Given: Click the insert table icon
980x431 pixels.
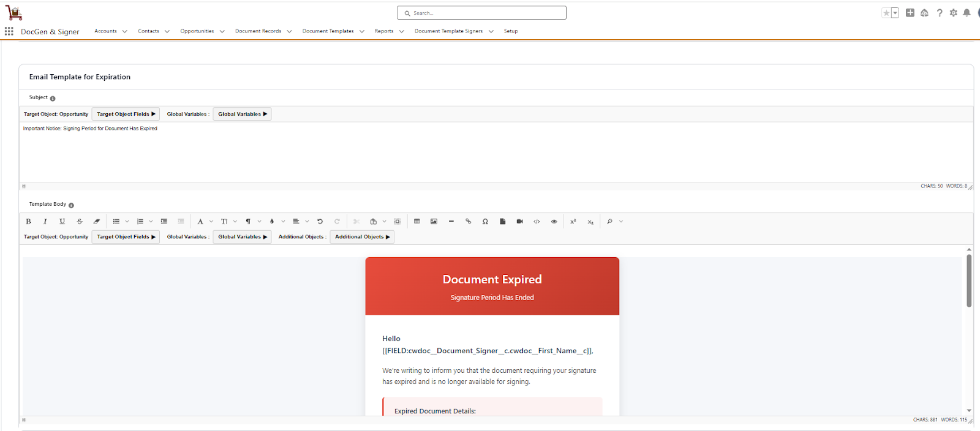Looking at the screenshot, I should coord(417,222).
